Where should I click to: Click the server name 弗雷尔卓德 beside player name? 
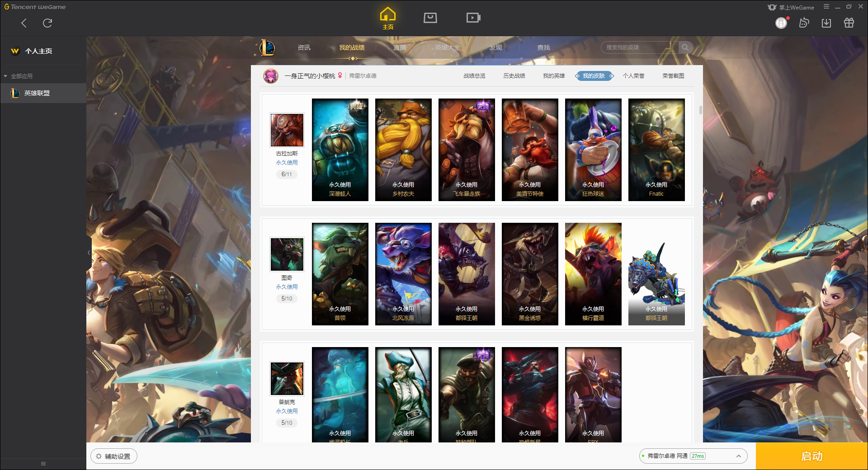[363, 76]
